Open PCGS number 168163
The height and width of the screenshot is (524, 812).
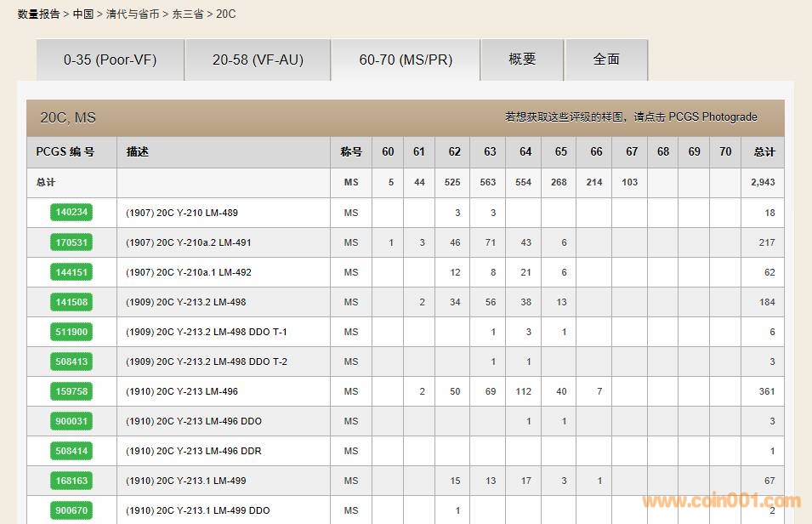(x=71, y=481)
